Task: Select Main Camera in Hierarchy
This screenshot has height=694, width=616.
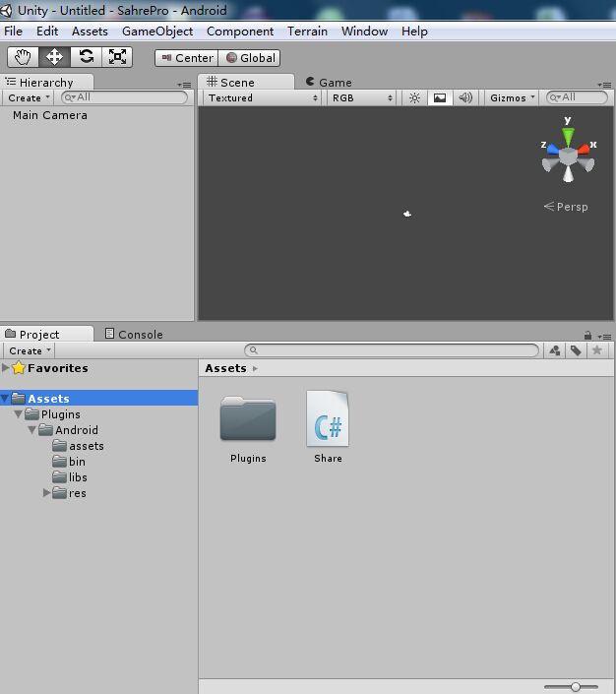Action: click(50, 115)
